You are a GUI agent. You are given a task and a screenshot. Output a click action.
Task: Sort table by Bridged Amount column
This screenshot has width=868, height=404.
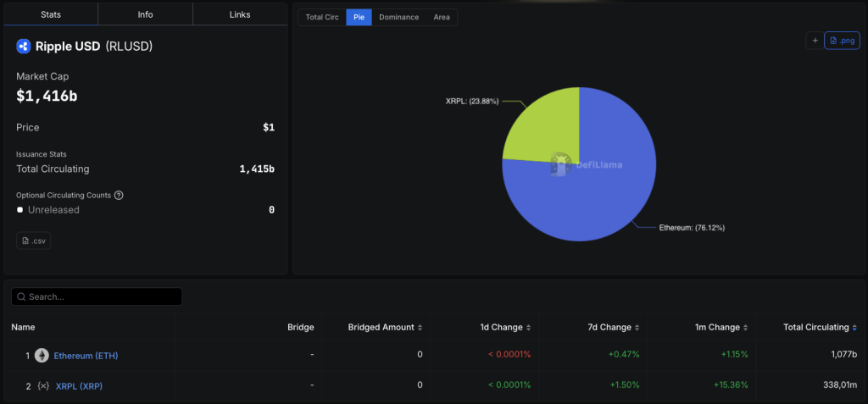point(384,327)
